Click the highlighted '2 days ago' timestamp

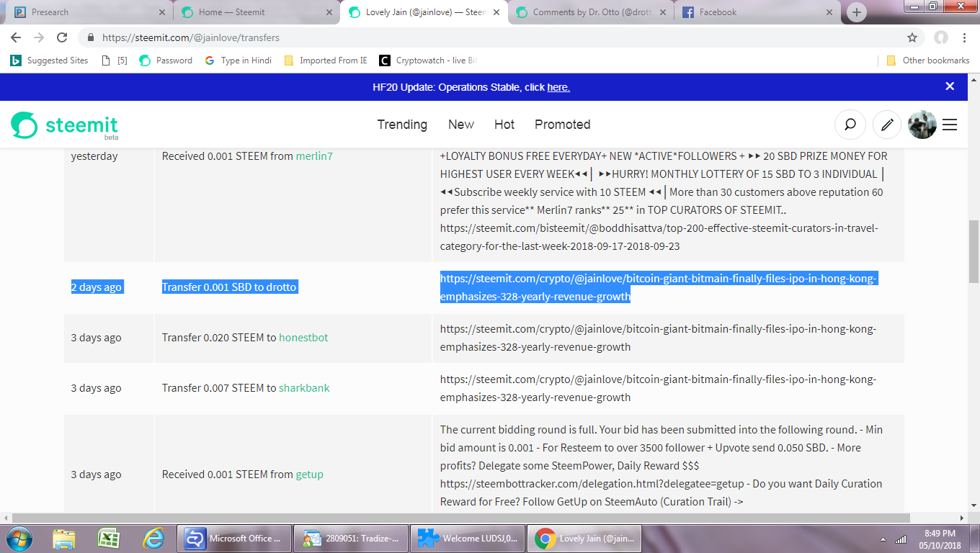click(x=96, y=287)
